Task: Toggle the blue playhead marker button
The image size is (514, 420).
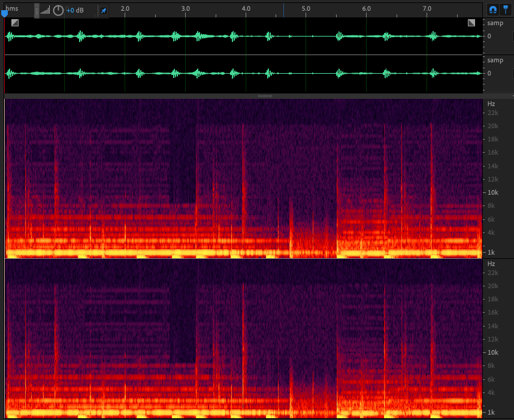Action: pos(506,10)
